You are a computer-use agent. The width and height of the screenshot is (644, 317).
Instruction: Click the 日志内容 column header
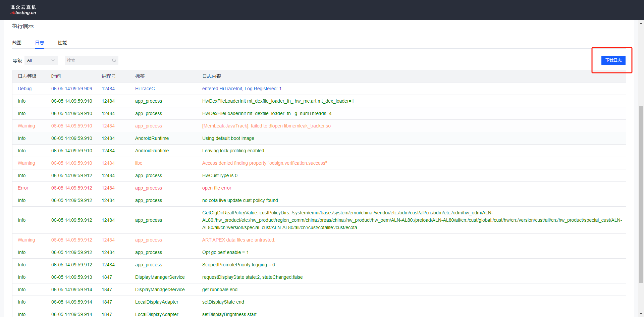212,76
